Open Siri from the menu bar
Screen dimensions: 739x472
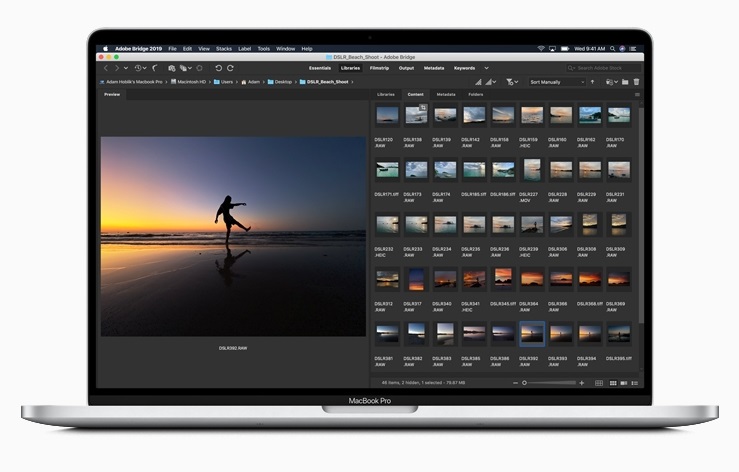[x=622, y=49]
